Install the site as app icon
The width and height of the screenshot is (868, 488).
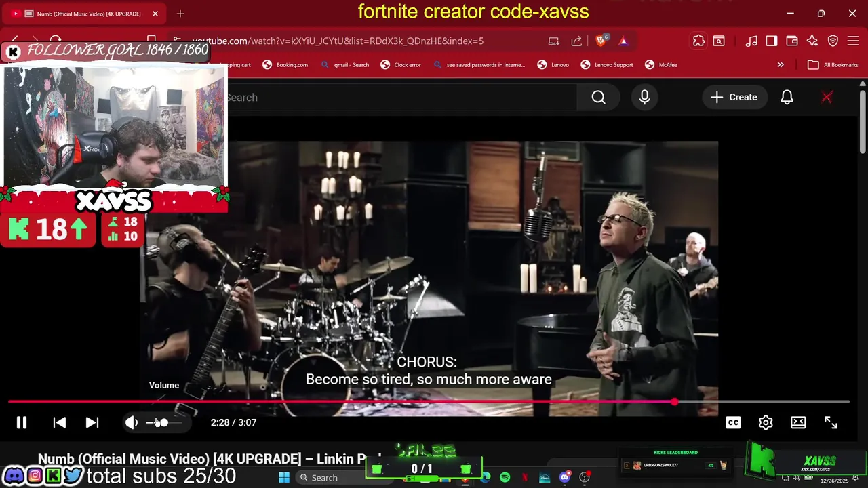point(554,41)
